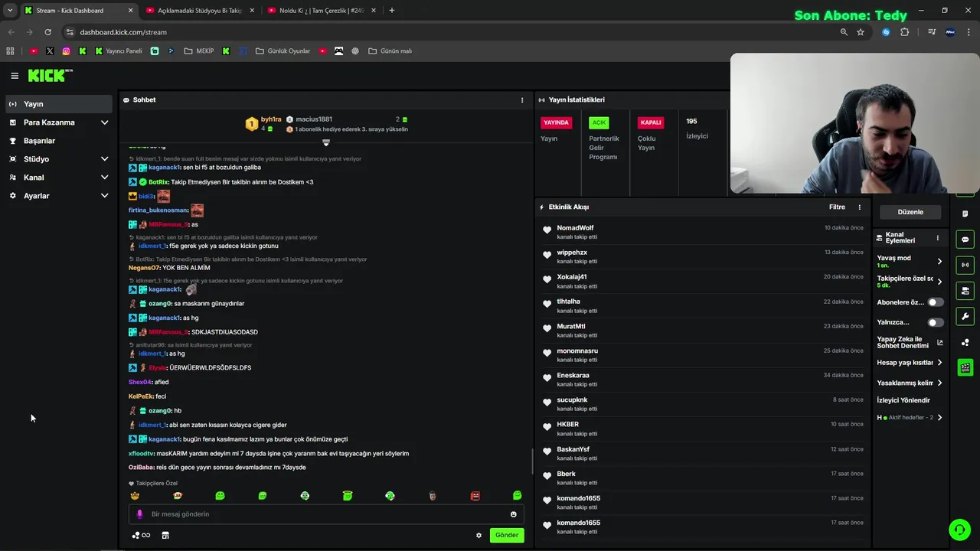
Task: Open Yasaklanmış kelimeler arrow
Action: pyautogui.click(x=939, y=383)
